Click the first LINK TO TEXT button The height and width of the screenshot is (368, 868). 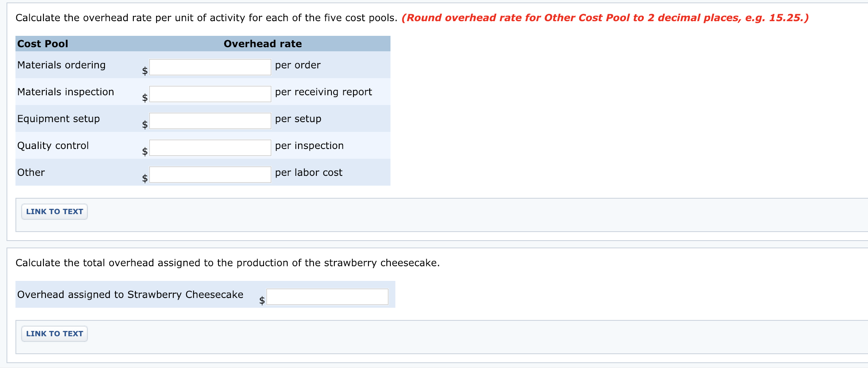point(54,211)
